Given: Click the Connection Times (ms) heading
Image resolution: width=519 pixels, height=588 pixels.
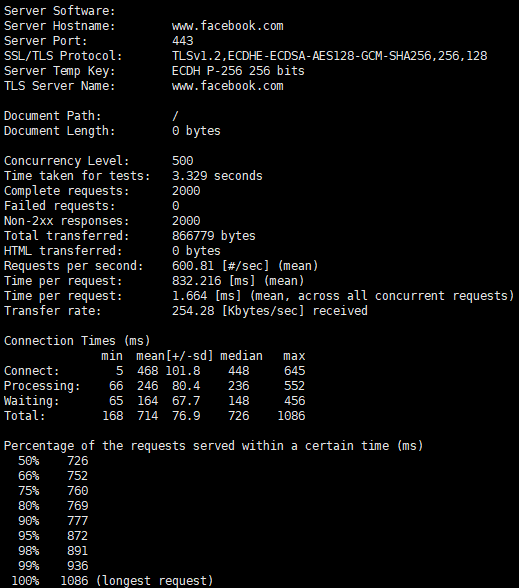Looking at the screenshot, I should tap(77, 341).
